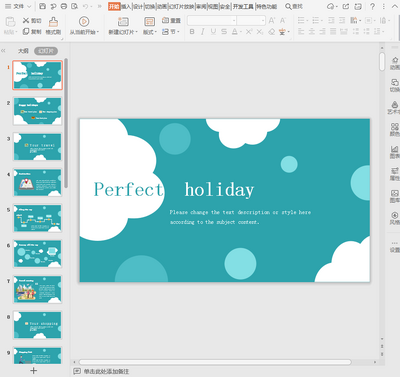Toggle Strikethrough formatting
Screen dimensions: 400x377
click(x=224, y=32)
